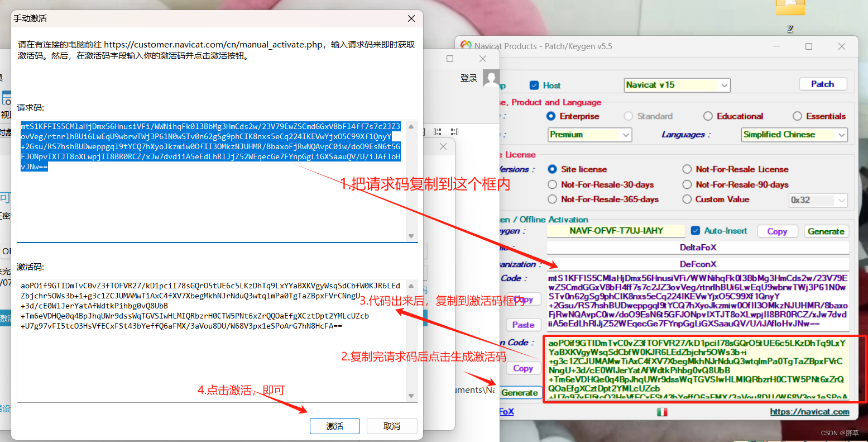Image resolution: width=868 pixels, height=442 pixels.
Task: Click the 激活码 scrollbar down arrow
Action: (411, 396)
